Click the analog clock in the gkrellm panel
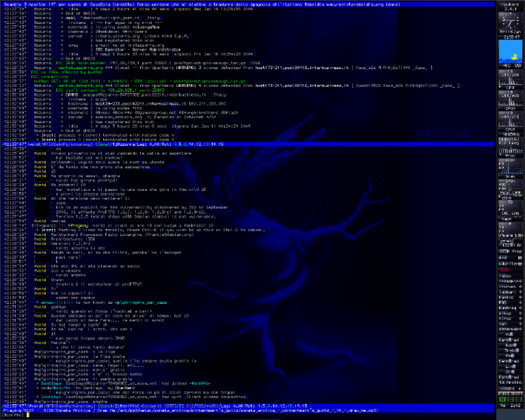 (510, 21)
